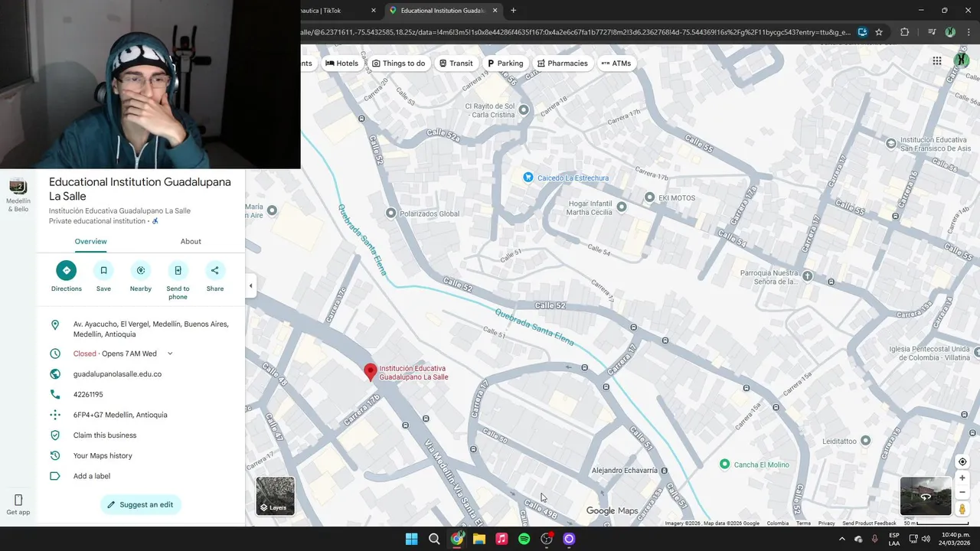Zoom in the map with plus
The image size is (980, 551).
click(x=962, y=478)
